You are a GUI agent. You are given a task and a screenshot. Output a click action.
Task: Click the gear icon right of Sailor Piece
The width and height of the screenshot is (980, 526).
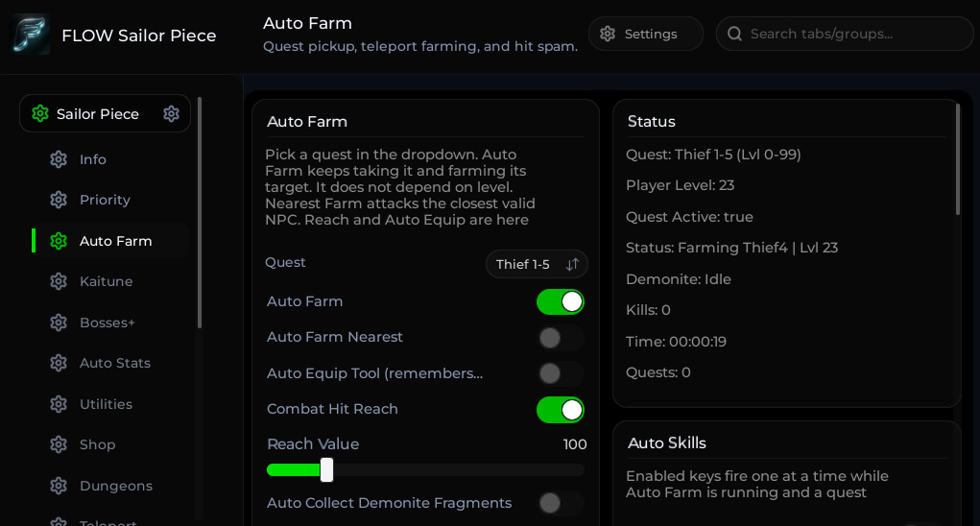[x=171, y=113]
